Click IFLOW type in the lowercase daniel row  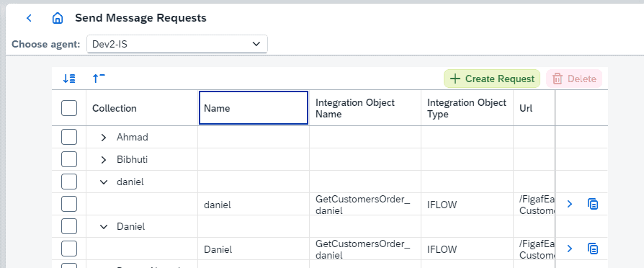pos(442,205)
